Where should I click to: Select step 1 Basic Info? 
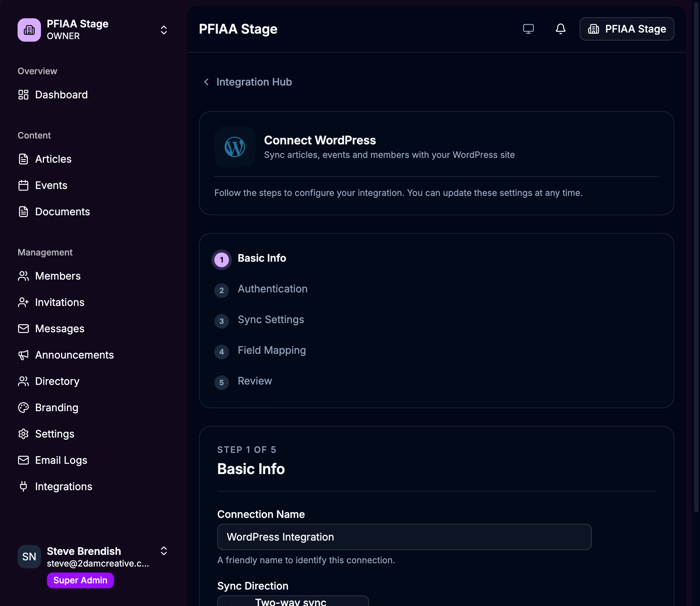point(262,258)
